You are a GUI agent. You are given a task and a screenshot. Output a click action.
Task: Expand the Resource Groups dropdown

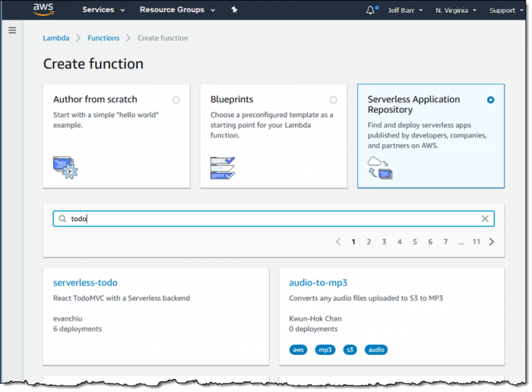click(x=177, y=10)
